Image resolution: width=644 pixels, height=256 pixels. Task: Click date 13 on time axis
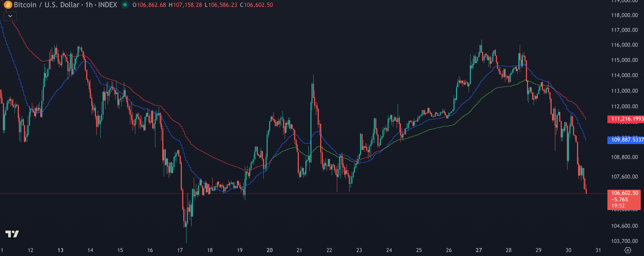60,250
